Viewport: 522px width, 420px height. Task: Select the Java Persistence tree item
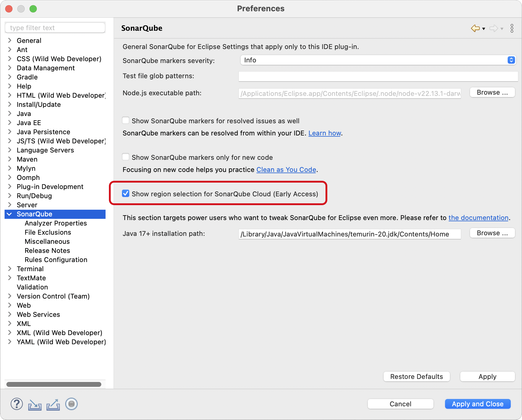pyautogui.click(x=43, y=132)
